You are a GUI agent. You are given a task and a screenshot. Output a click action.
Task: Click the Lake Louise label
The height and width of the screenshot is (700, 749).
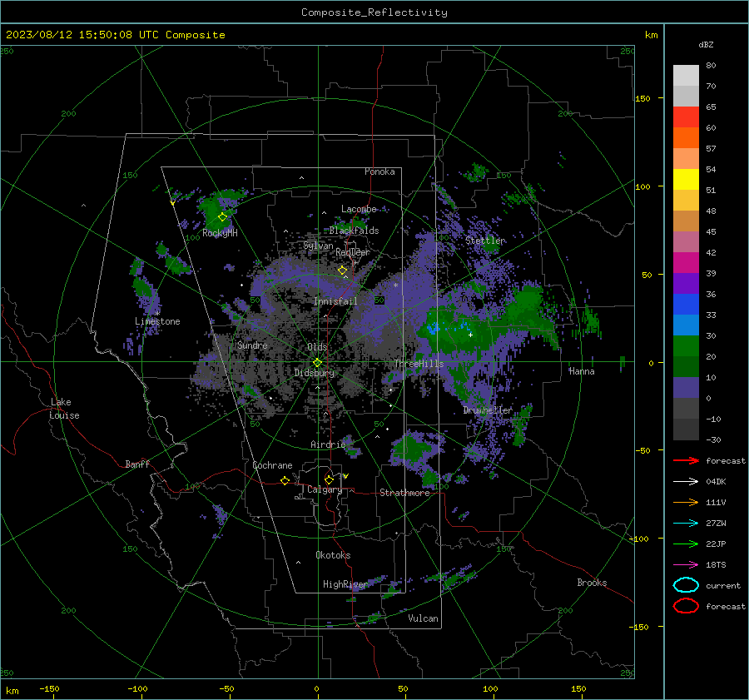pyautogui.click(x=64, y=409)
